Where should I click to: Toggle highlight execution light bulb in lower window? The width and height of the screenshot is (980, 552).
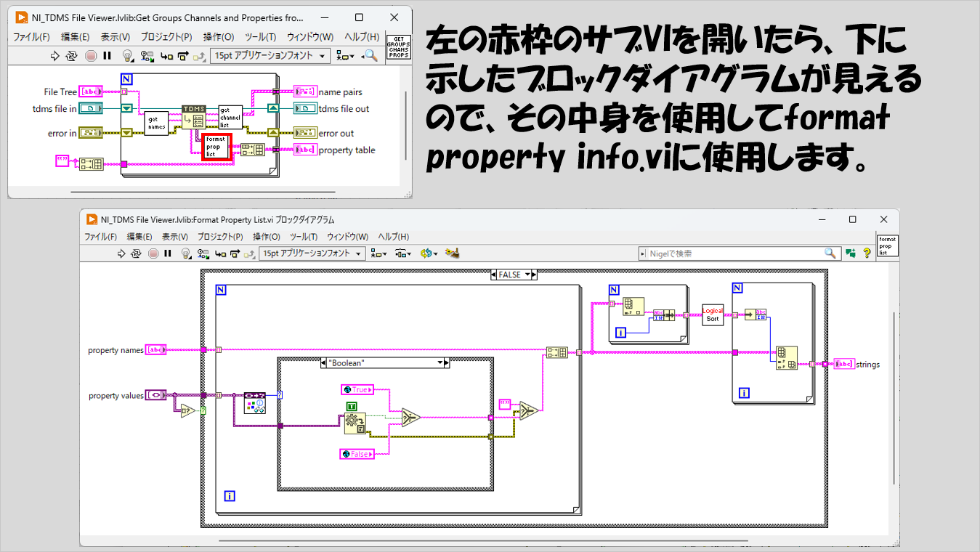point(185,253)
